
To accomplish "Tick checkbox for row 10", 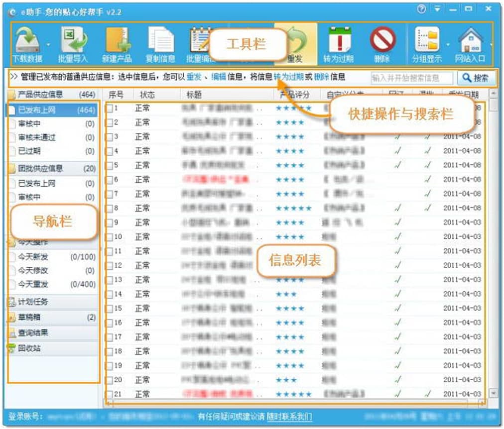I will tap(109, 237).
